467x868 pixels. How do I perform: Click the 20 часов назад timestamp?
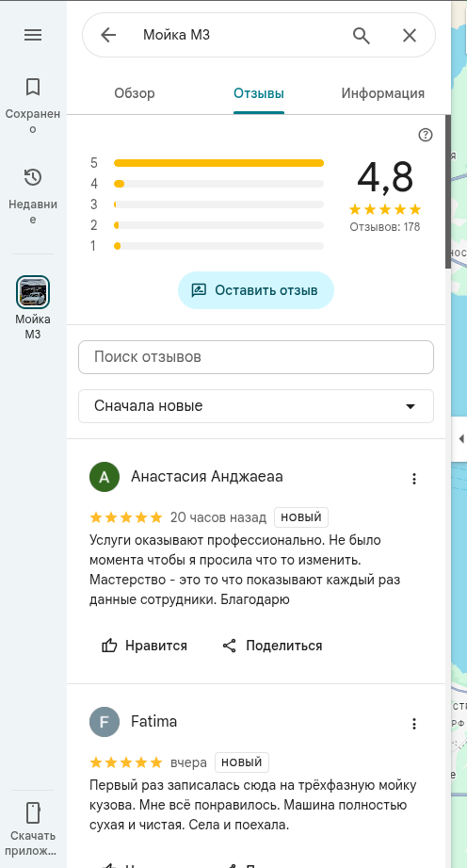click(218, 517)
